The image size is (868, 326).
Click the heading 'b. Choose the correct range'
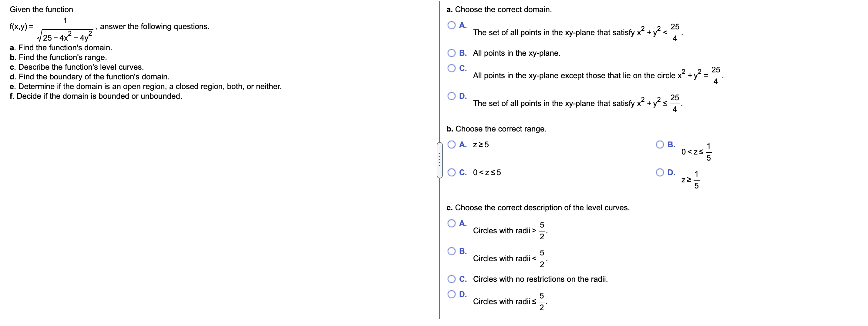(496, 128)
